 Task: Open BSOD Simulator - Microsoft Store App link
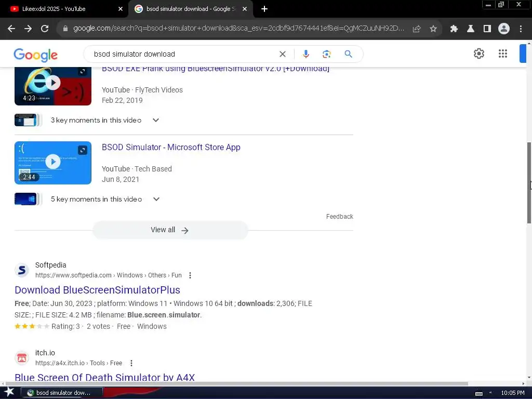point(171,147)
